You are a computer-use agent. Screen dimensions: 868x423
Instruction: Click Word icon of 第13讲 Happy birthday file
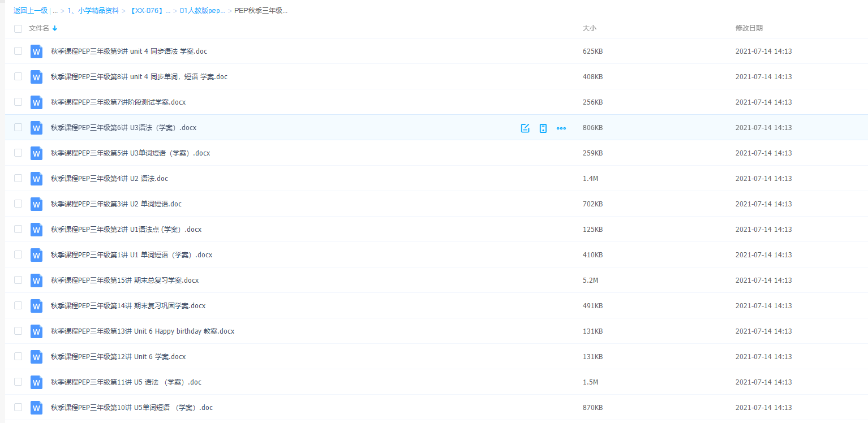(x=37, y=331)
